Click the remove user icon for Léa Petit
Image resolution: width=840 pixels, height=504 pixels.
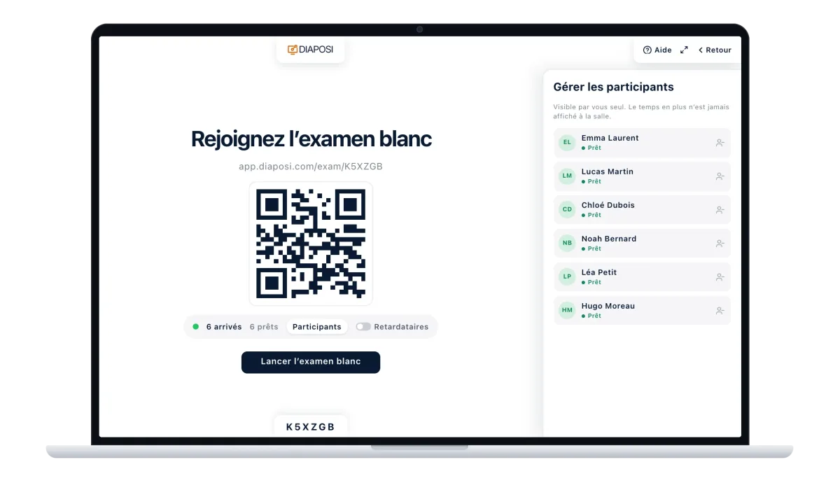(x=720, y=277)
